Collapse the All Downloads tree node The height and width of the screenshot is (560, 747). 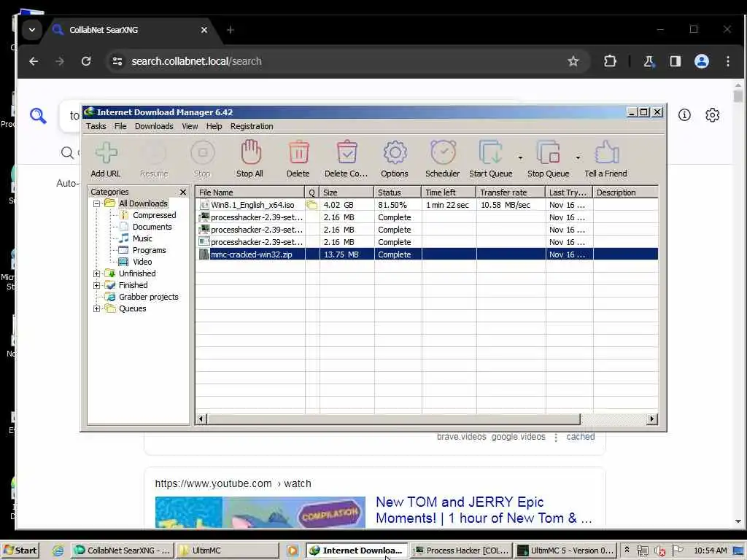97,204
